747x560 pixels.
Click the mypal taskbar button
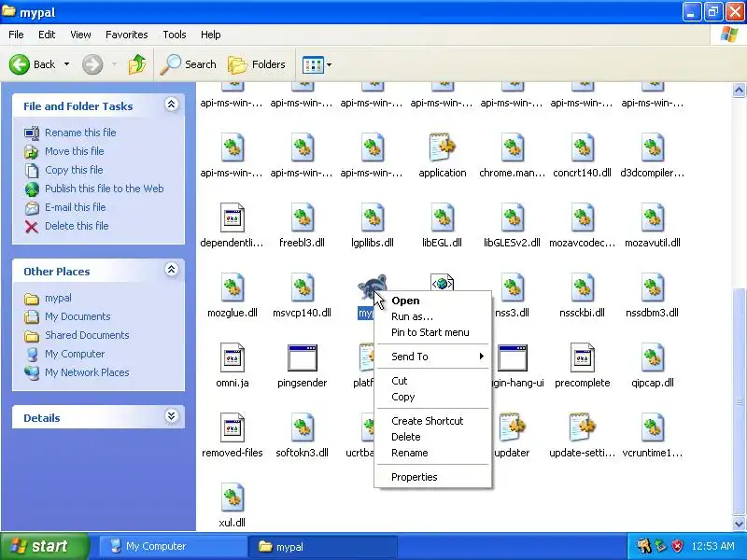pos(323,546)
